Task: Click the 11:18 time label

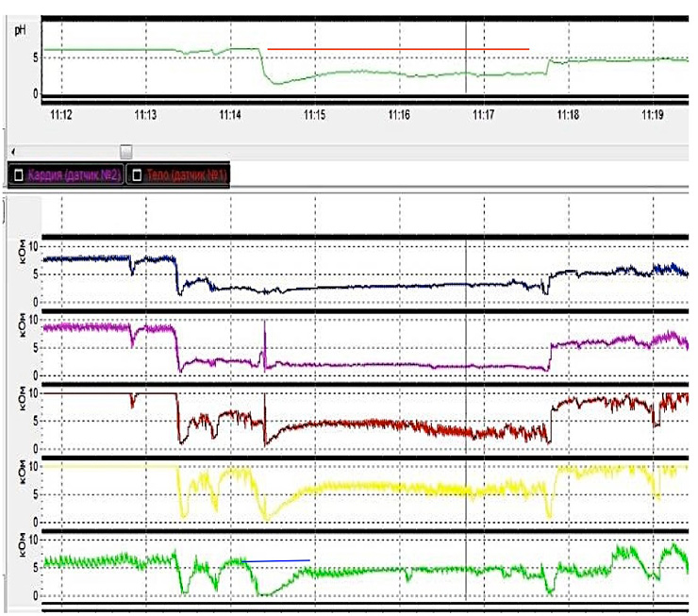Action: coord(568,115)
